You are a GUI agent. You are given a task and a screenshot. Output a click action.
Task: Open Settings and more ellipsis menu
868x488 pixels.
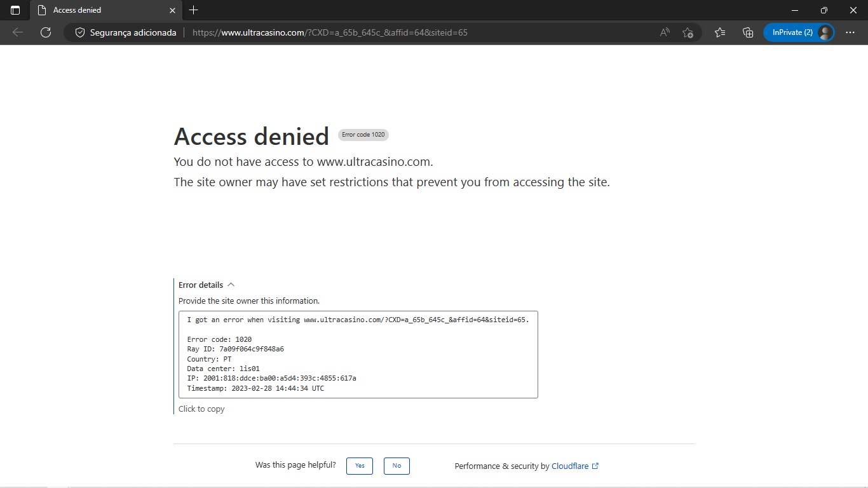click(850, 32)
